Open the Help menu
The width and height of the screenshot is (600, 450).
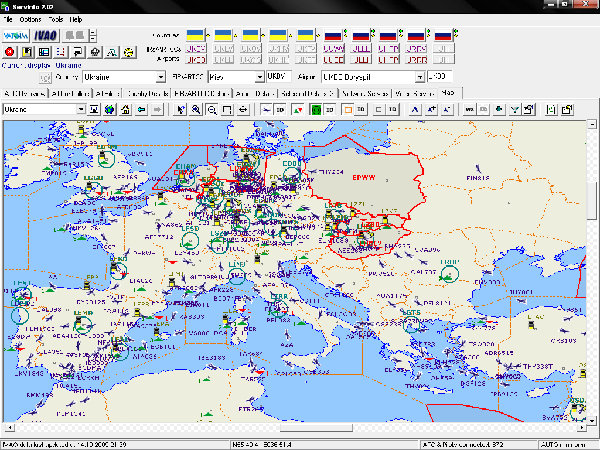pyautogui.click(x=76, y=19)
